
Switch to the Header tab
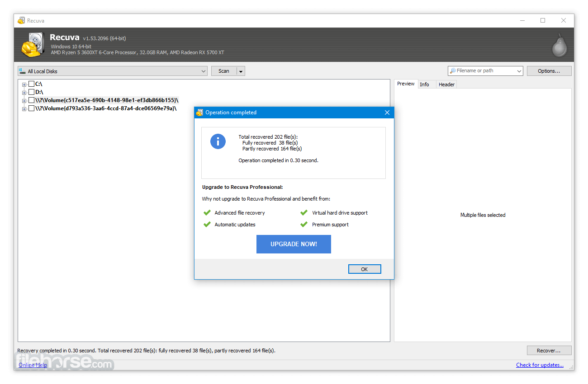[x=446, y=84]
